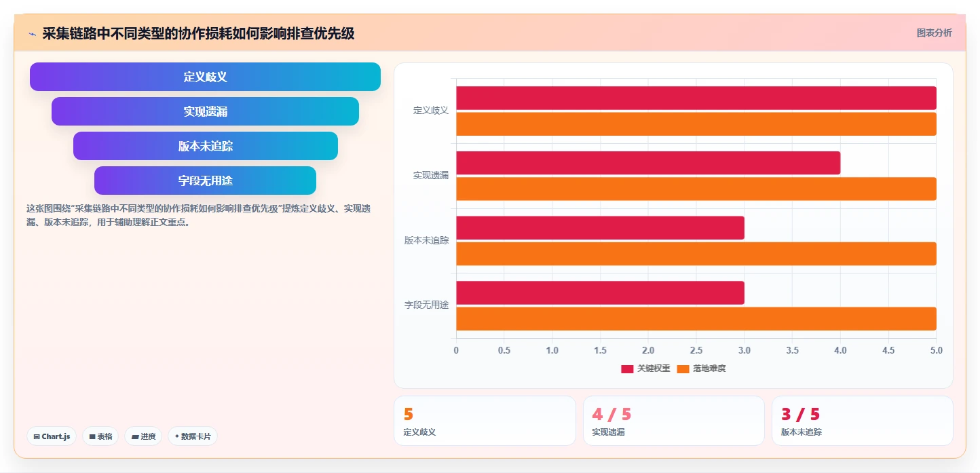This screenshot has height=473, width=980.
Task: Click the orange bar for 版本未追踪
Action: (x=696, y=254)
